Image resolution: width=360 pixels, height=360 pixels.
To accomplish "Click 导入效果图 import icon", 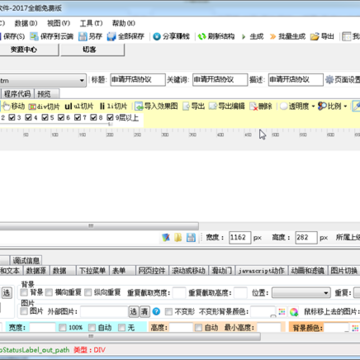I will tap(139, 106).
